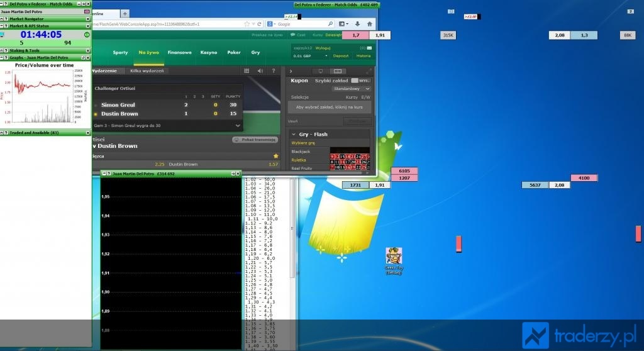
Task: Collapse the Market & API Status panel
Action: pos(2,26)
